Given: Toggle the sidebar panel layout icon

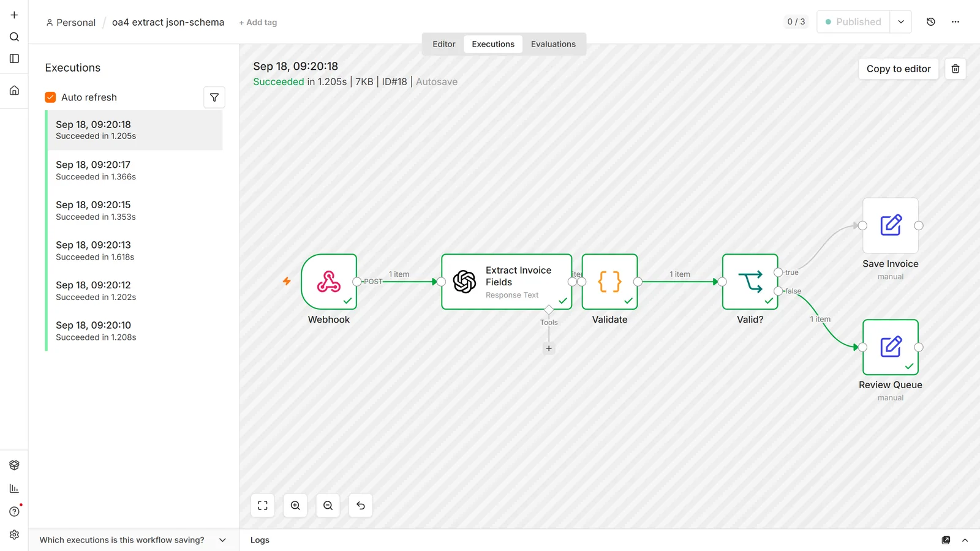Looking at the screenshot, I should (x=14, y=59).
